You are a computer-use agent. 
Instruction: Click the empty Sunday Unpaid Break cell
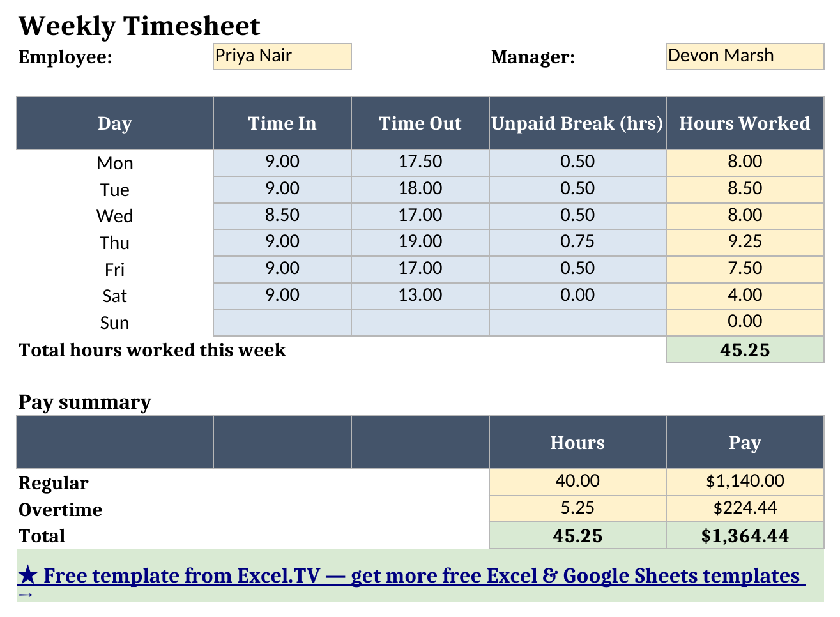coord(577,323)
